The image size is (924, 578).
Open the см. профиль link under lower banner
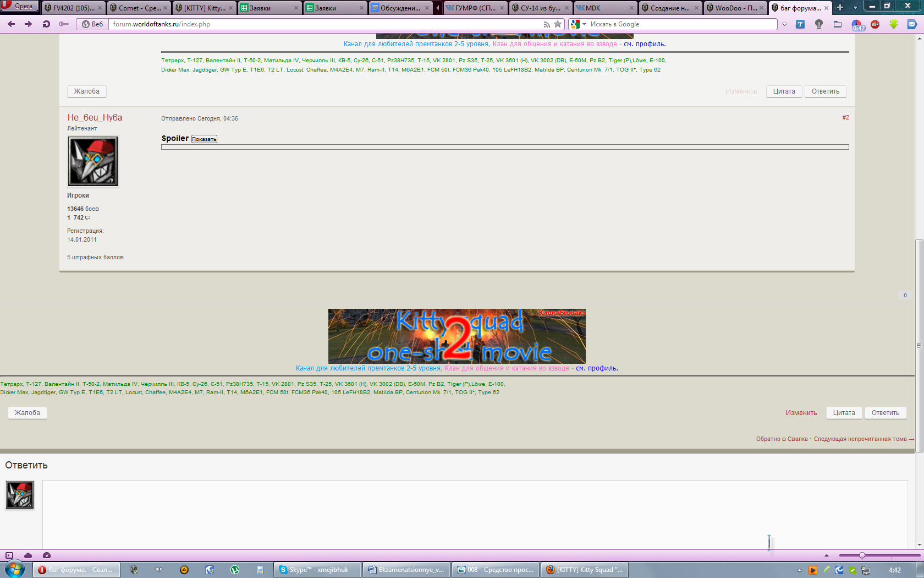point(597,368)
